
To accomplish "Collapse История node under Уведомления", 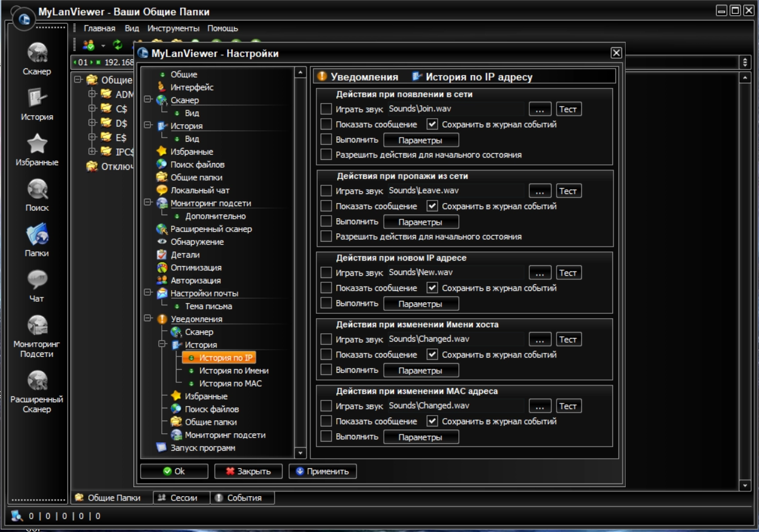I will coord(162,344).
